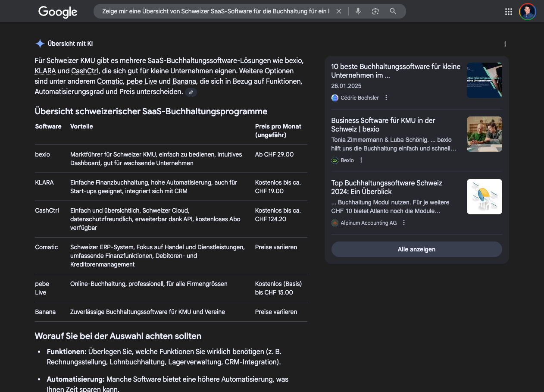
Task: Open Google Lens image search icon
Action: coord(375,11)
